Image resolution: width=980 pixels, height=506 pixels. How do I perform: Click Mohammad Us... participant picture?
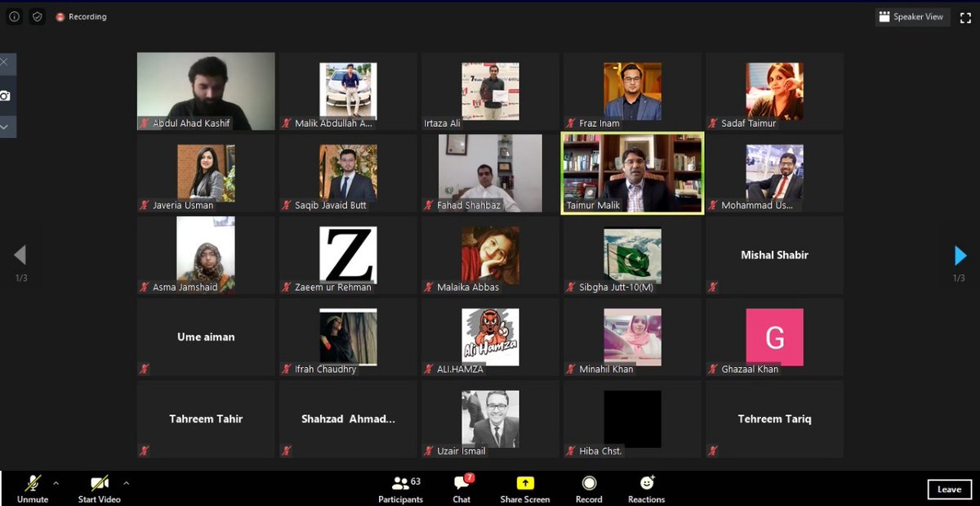(774, 173)
